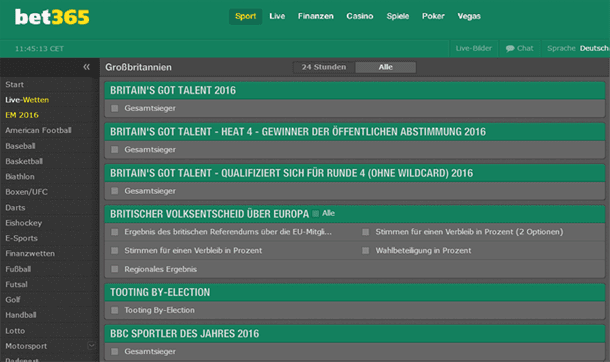Collapse Britischer Volksentscheid über Europa header
Image resolution: width=610 pixels, height=362 pixels.
point(355,214)
